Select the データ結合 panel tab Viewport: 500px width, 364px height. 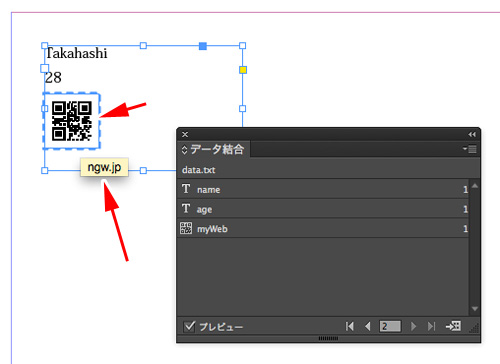[213, 149]
